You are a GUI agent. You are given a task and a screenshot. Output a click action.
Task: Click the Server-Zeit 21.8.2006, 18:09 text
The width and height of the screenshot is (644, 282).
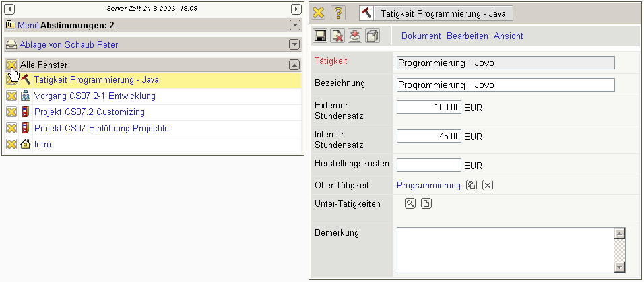tap(152, 8)
